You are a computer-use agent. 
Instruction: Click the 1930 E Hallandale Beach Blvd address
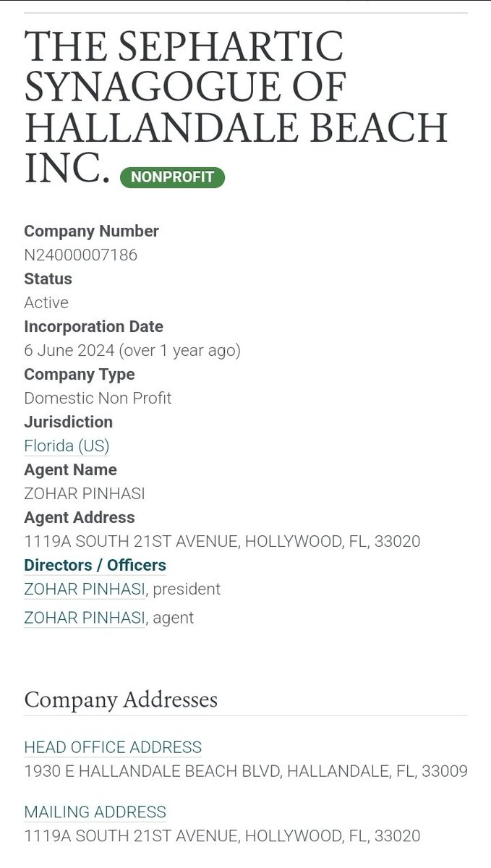pyautogui.click(x=246, y=771)
